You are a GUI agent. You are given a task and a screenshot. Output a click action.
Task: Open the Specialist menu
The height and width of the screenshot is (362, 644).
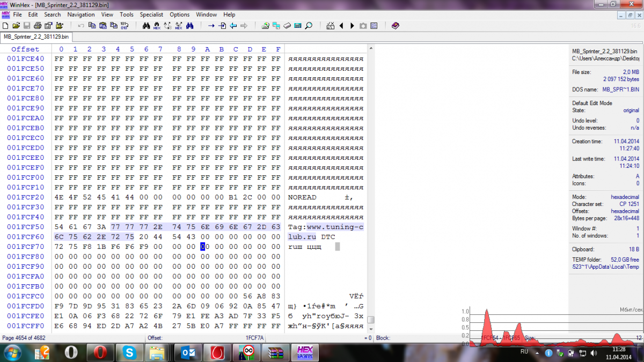pos(152,14)
